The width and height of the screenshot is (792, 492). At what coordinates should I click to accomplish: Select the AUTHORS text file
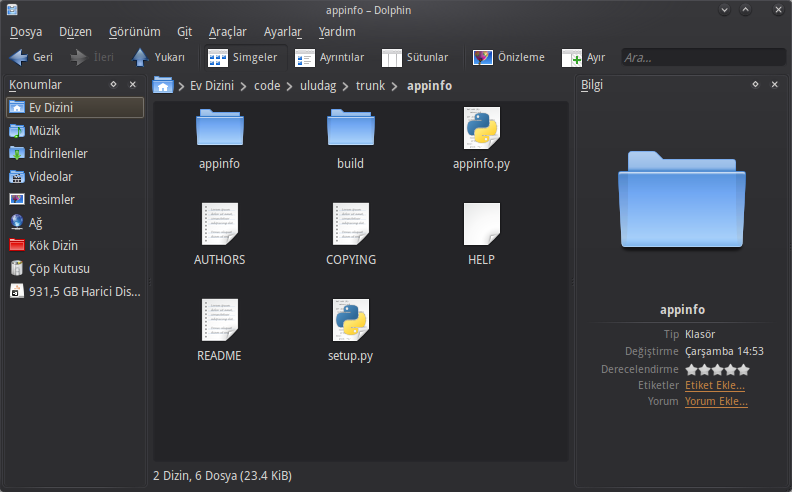(220, 224)
